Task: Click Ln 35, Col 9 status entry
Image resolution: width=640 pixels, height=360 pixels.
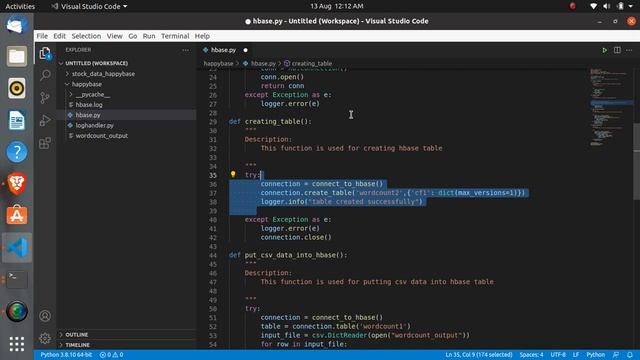Action: (x=479, y=355)
